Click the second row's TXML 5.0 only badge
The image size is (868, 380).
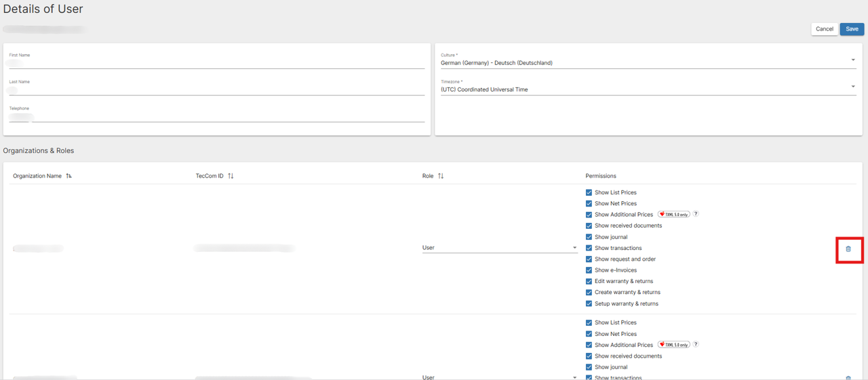(x=674, y=344)
